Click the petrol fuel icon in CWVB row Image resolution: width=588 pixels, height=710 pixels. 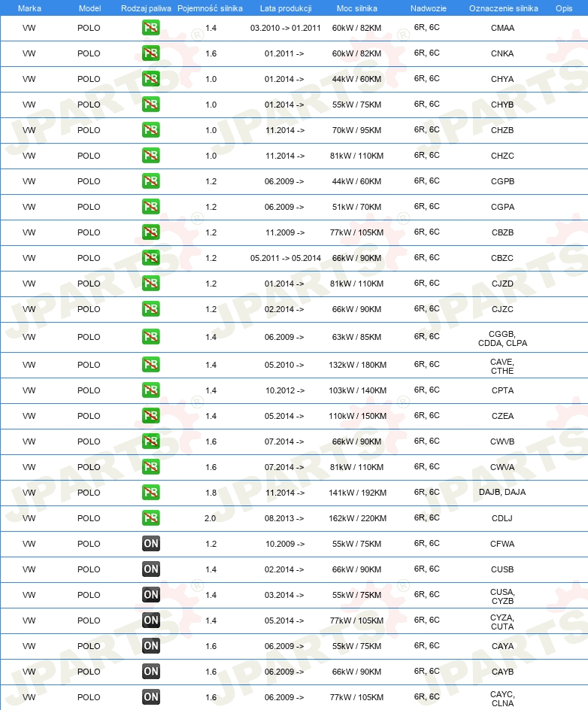[150, 441]
